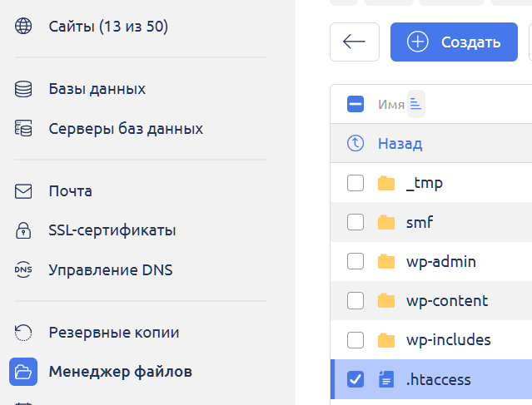Check the box for _tmp folder
The height and width of the screenshot is (405, 532).
[355, 183]
